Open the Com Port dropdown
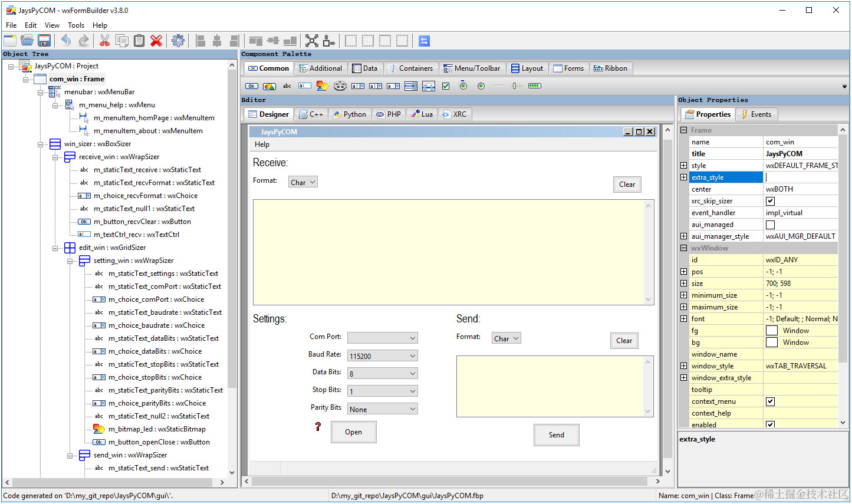This screenshot has width=852, height=504. point(383,338)
